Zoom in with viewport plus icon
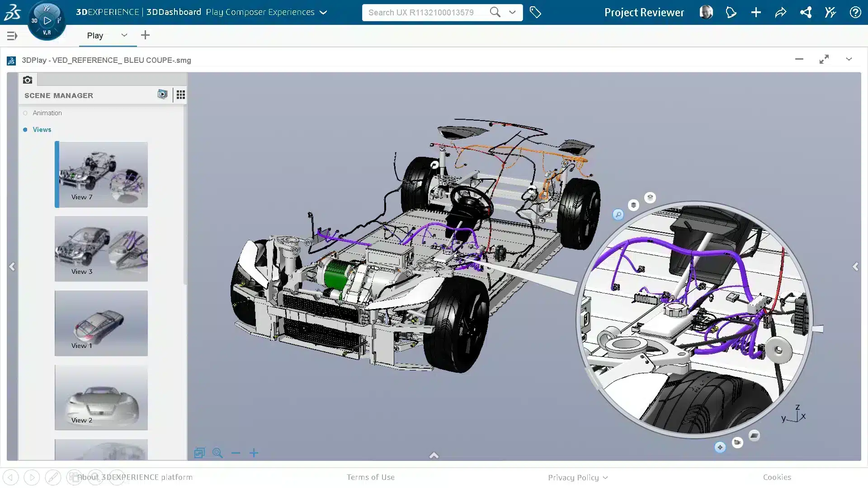The height and width of the screenshot is (488, 868). point(254,453)
